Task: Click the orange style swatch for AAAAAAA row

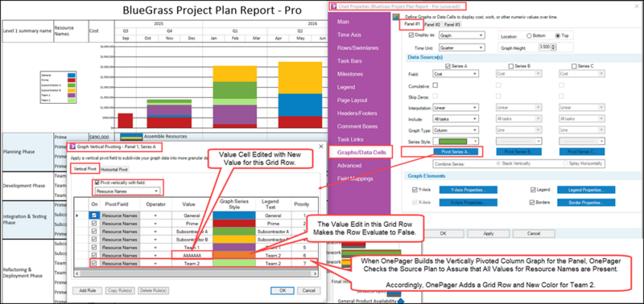Action: click(234, 255)
